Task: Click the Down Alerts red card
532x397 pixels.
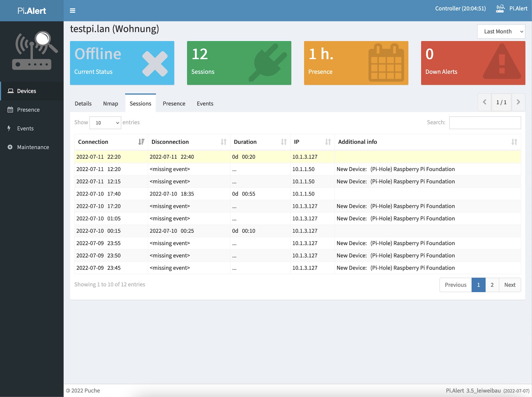Action: (473, 63)
